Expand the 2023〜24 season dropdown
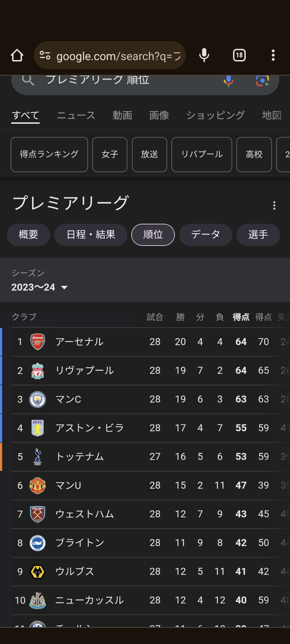Screen dimensions: 290x644 (x=40, y=287)
